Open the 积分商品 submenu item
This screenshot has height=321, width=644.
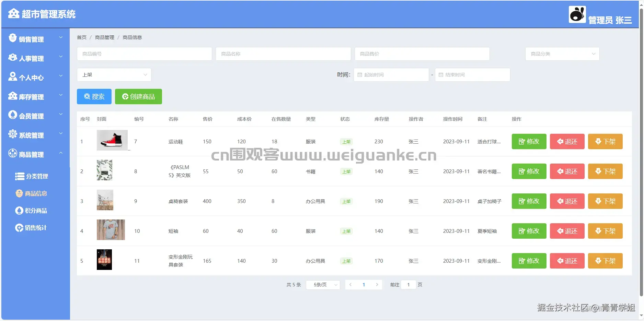tap(35, 211)
